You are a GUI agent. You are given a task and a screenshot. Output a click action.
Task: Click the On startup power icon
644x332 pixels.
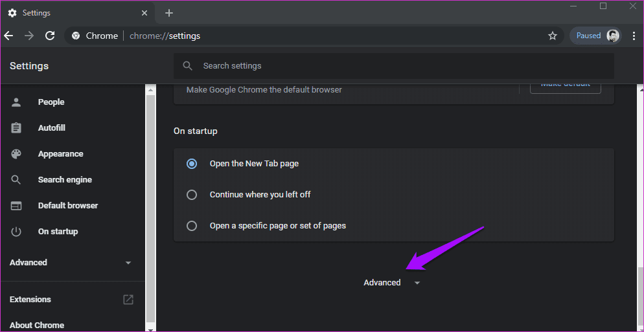[16, 232]
